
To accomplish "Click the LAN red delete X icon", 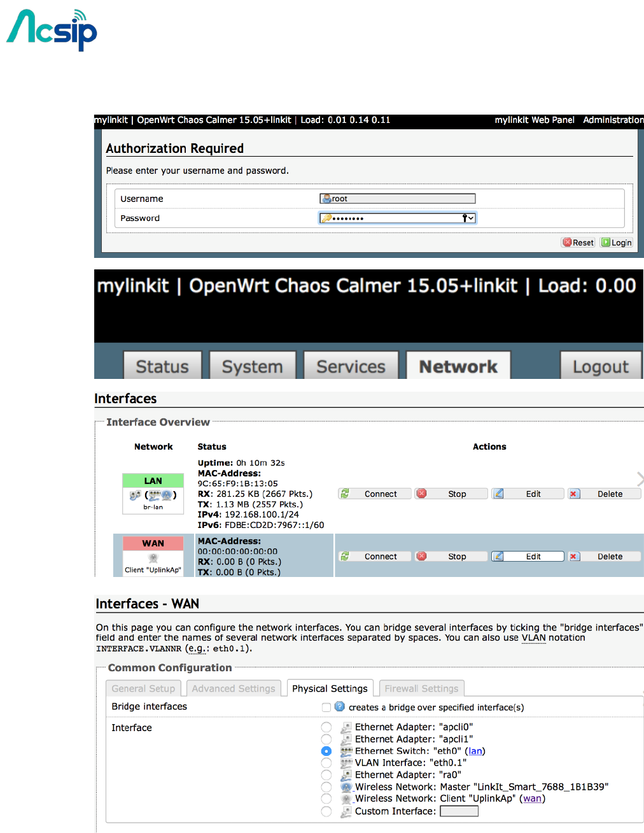I will coord(574,494).
